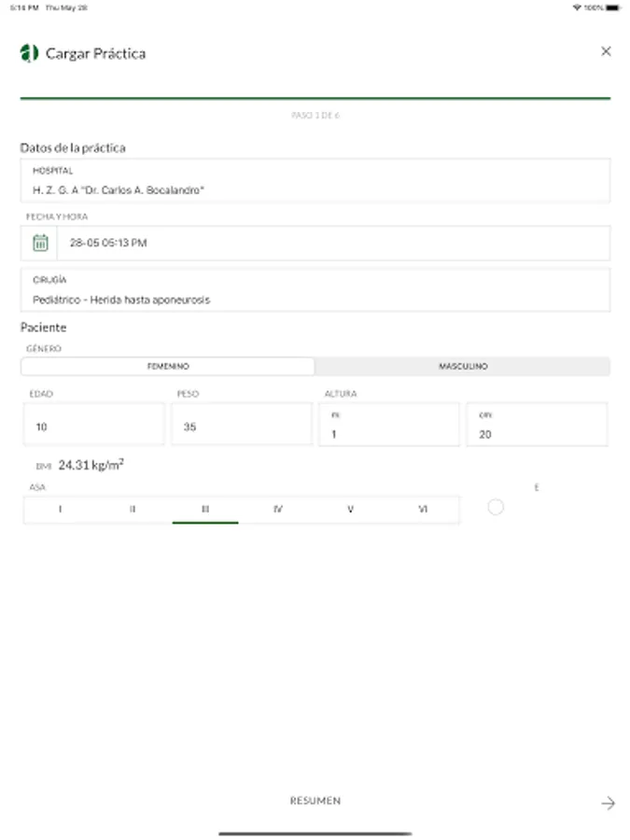This screenshot has width=630, height=840.
Task: Select ASA class IV tab
Action: 278,510
